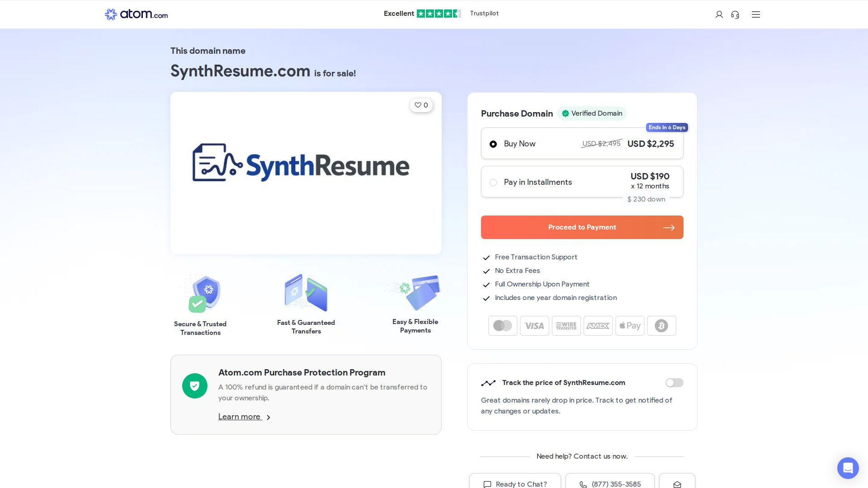This screenshot has height=488, width=868.
Task: Click the Wire Transfer payment icon
Action: click(566, 325)
